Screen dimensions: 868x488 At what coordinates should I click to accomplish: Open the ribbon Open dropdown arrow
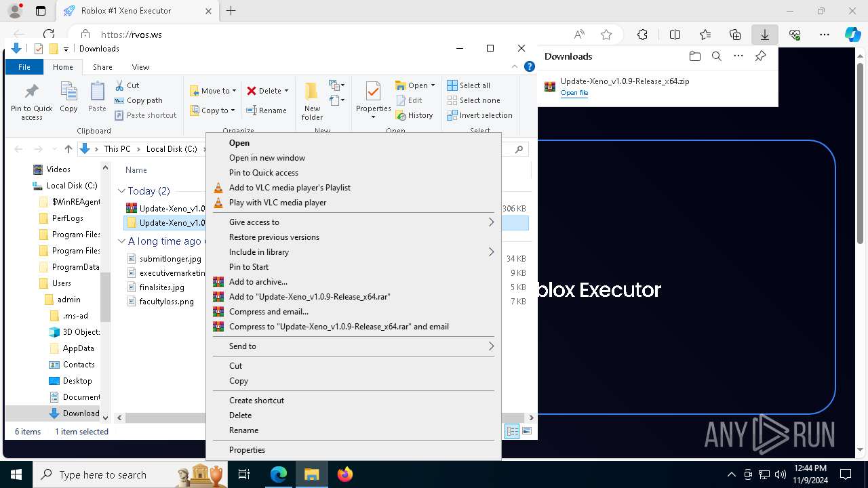433,85
